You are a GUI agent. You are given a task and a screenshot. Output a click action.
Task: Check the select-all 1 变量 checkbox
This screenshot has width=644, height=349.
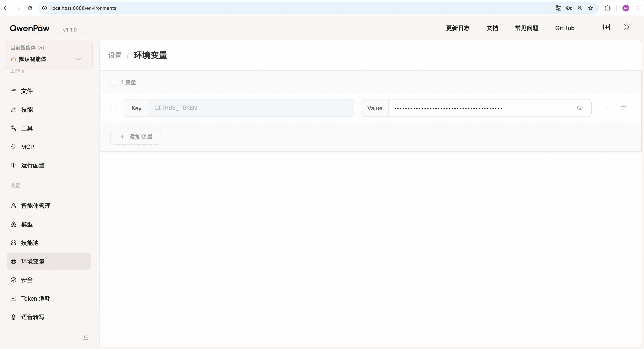click(114, 82)
